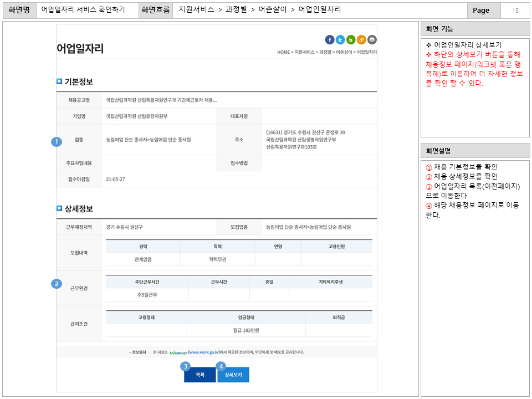Click the WORKNET logo in the footer notice
The height and width of the screenshot is (399, 532).
[178, 352]
